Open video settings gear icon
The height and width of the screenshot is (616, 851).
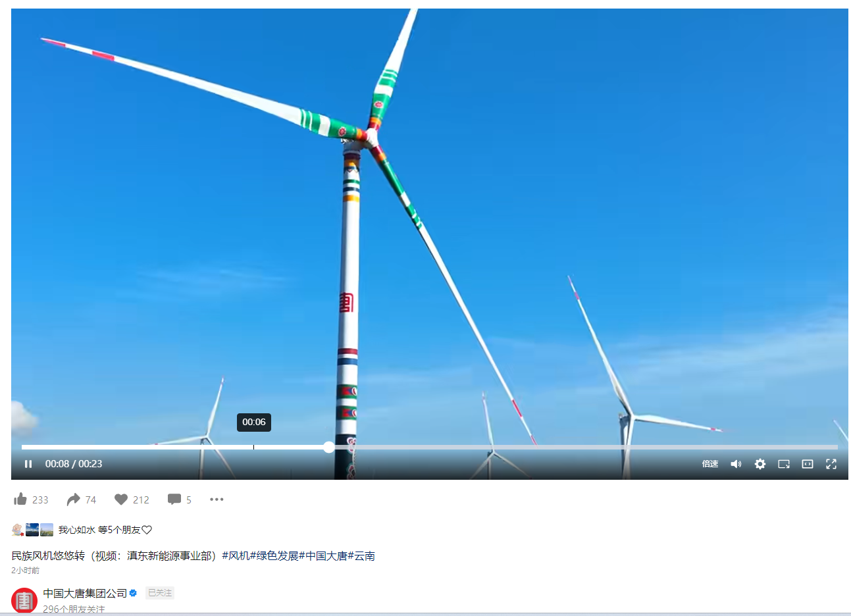coord(760,464)
